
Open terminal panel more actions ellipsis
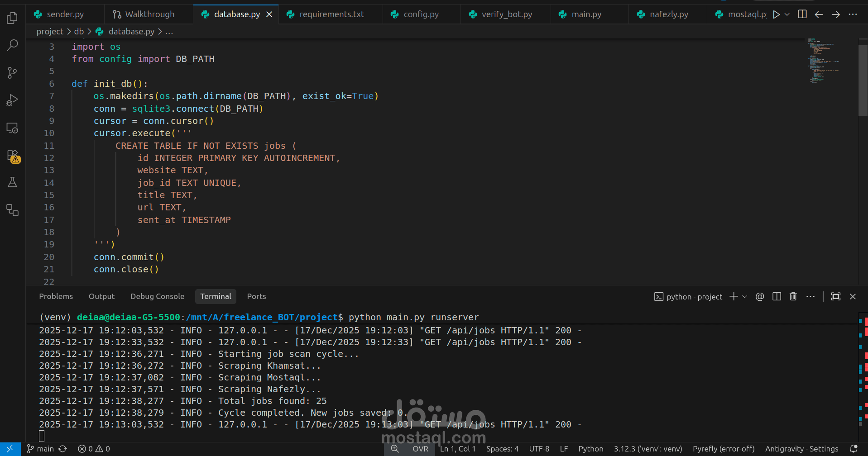[810, 296]
